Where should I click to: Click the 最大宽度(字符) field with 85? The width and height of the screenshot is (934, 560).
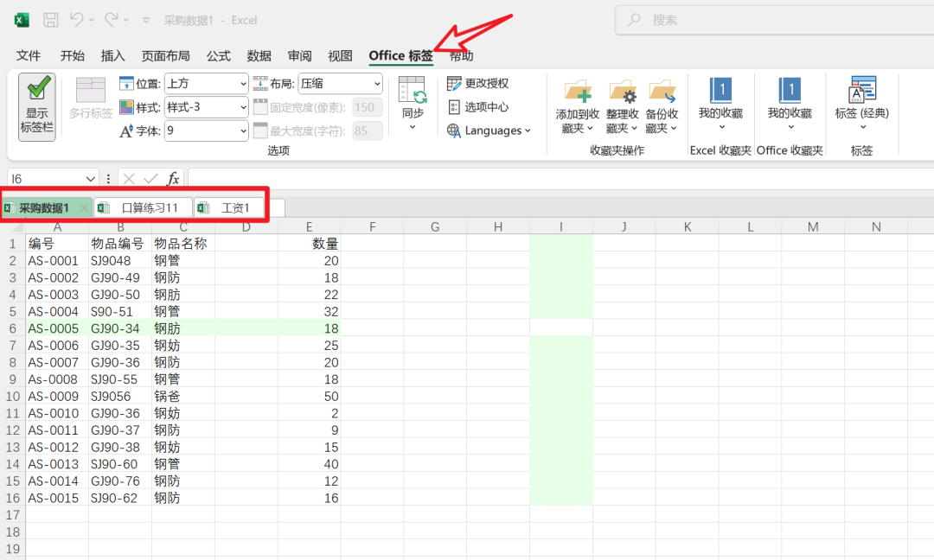367,130
